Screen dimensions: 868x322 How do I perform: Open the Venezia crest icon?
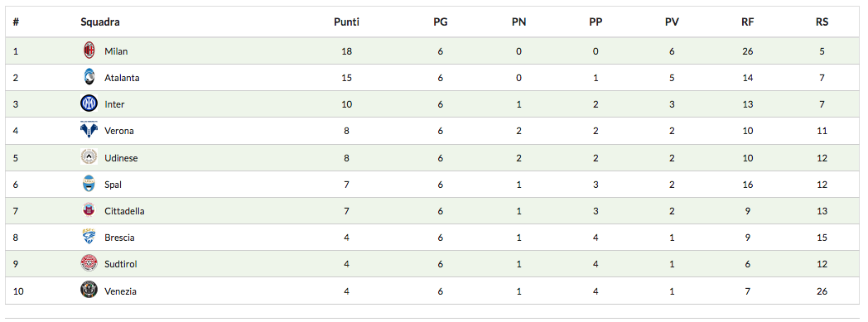coord(89,290)
